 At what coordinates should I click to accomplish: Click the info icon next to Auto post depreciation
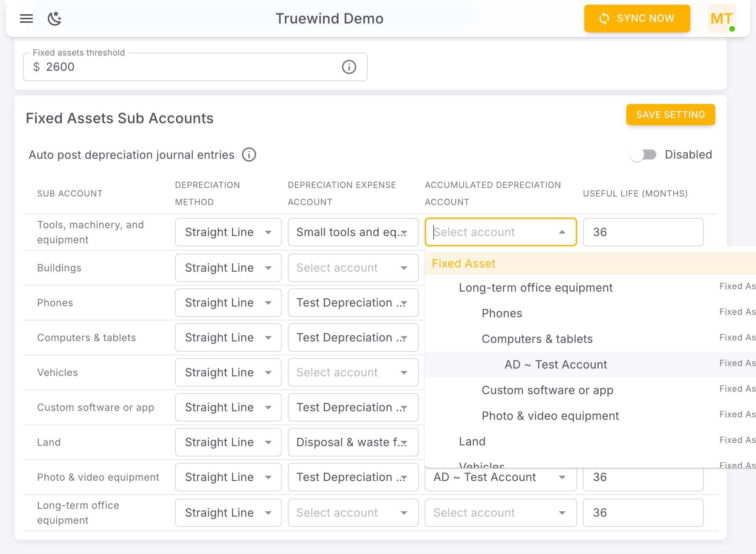click(x=249, y=155)
